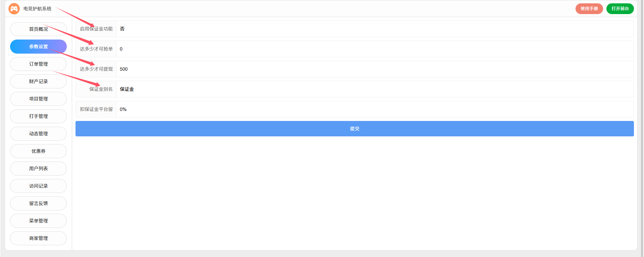Navigate to 项目管理
The image size is (644, 257).
38,99
